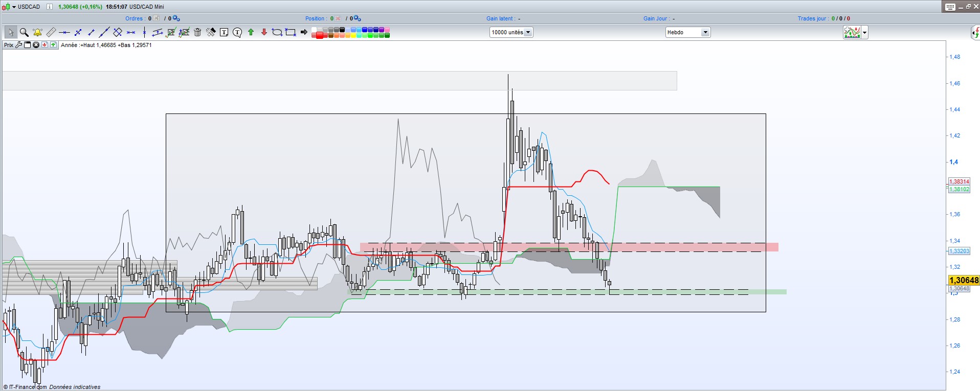This screenshot has height=391, width=980.
Task: Click the Ordres label link
Action: click(134, 18)
